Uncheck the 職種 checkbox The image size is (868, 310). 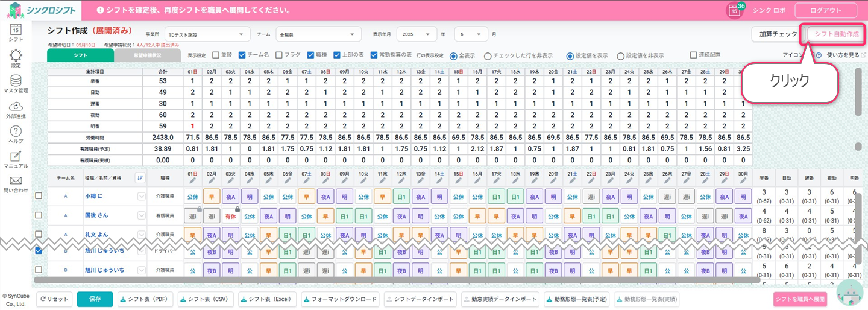(310, 55)
